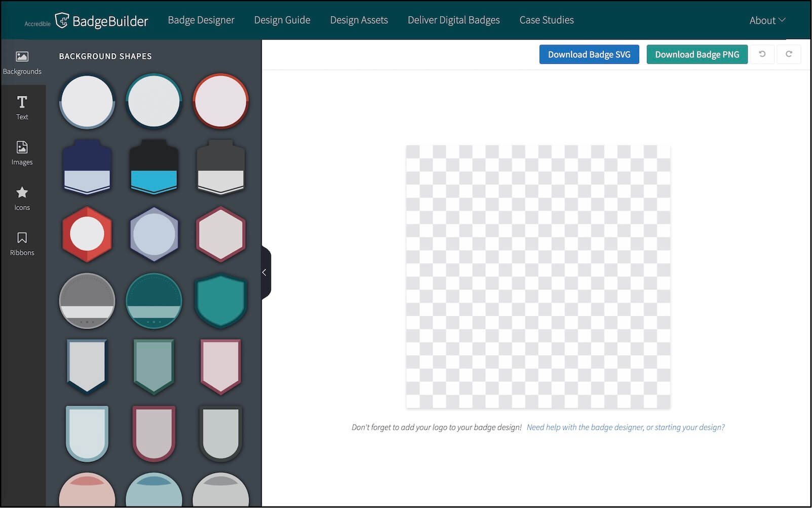
Task: Select the teal shield shape
Action: pyautogui.click(x=221, y=301)
